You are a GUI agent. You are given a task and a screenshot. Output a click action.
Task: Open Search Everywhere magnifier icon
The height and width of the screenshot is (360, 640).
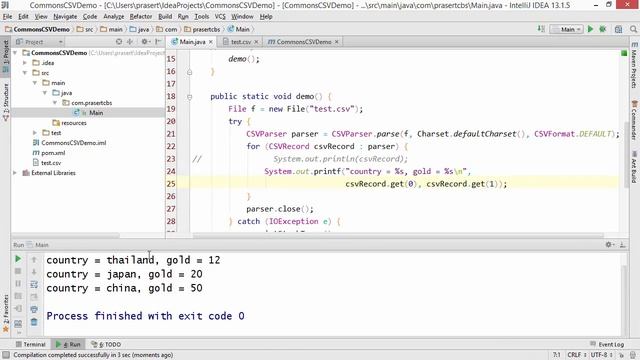click(633, 29)
